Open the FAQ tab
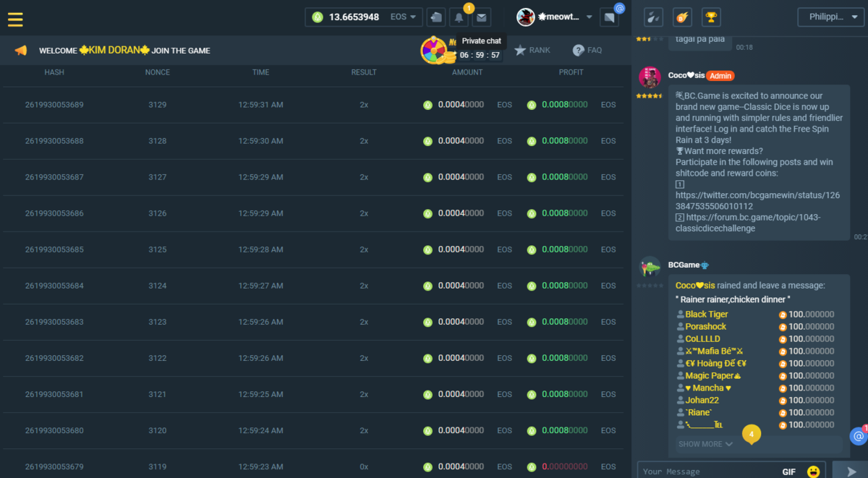 tap(587, 50)
